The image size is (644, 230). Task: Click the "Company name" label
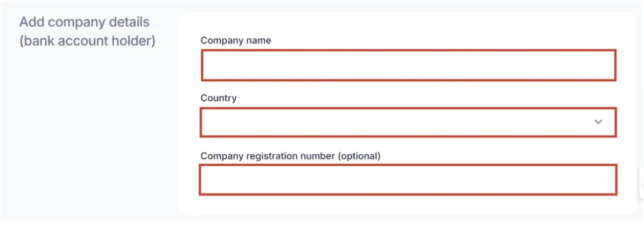[236, 40]
